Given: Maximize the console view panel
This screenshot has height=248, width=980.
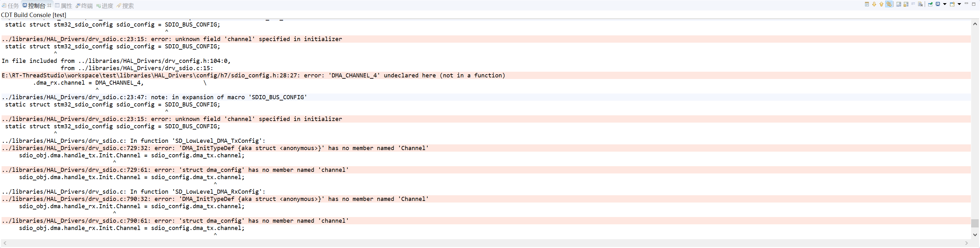Looking at the screenshot, I should tap(974, 4).
